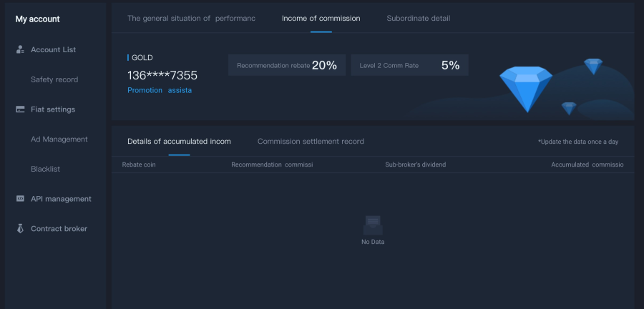The image size is (644, 309).
Task: Open Safety record page
Action: click(x=54, y=79)
